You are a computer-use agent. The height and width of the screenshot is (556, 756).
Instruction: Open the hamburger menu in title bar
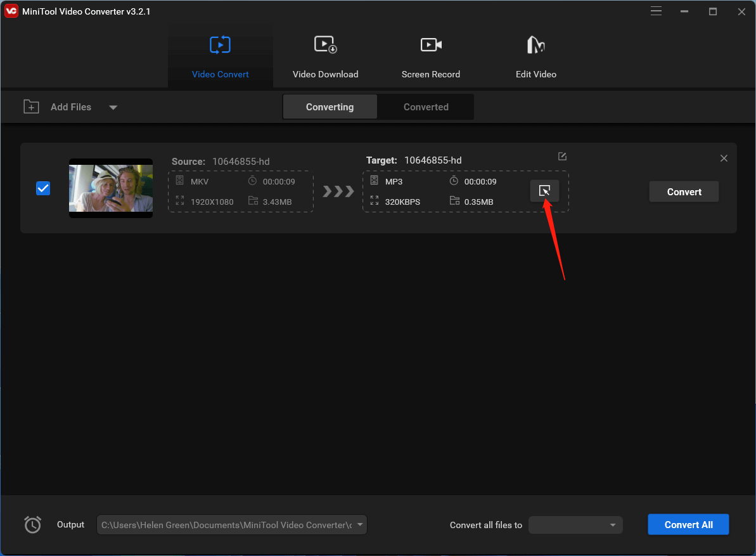tap(656, 11)
